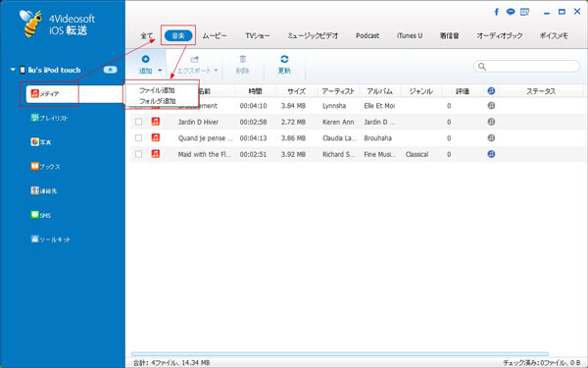
Task: Switch to the オーディオブック tab
Action: pyautogui.click(x=500, y=36)
